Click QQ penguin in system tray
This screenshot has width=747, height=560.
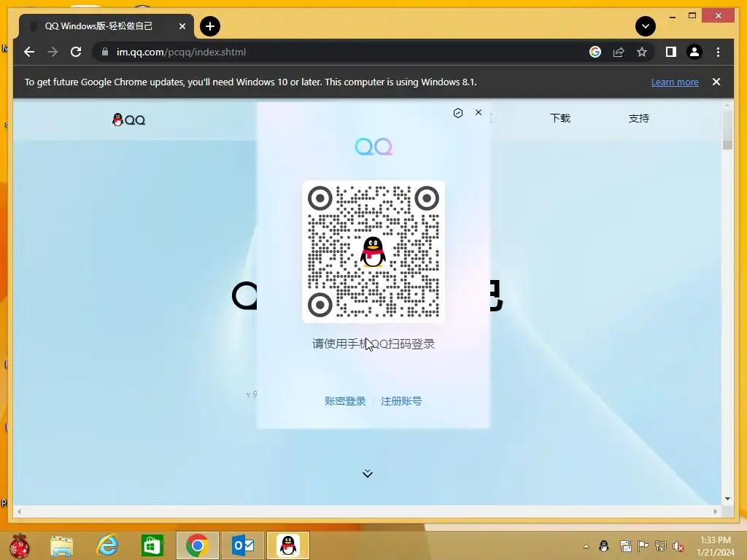[603, 546]
